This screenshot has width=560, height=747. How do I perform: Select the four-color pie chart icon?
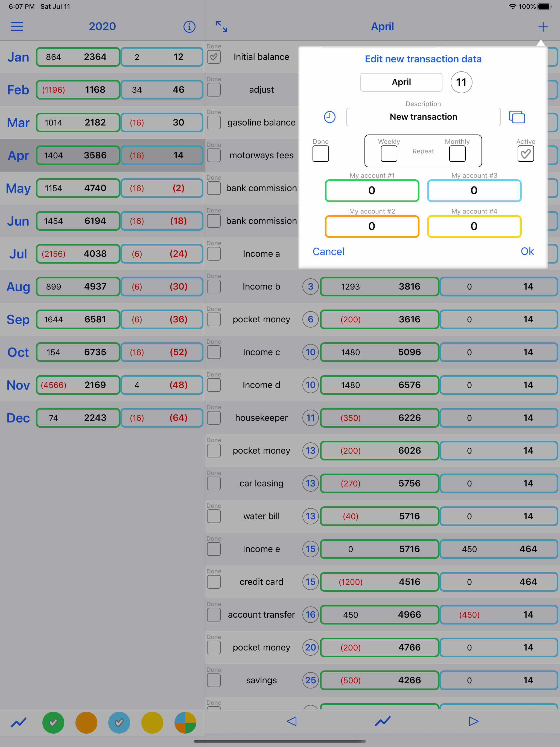point(185,722)
